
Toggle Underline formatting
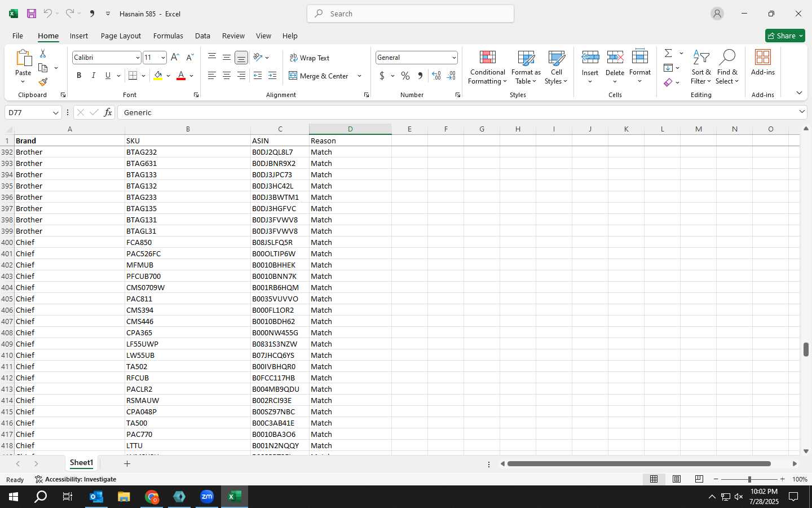point(108,76)
